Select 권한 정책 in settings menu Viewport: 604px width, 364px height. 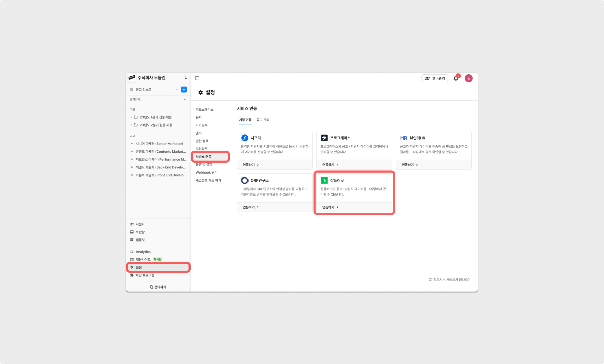(202, 141)
